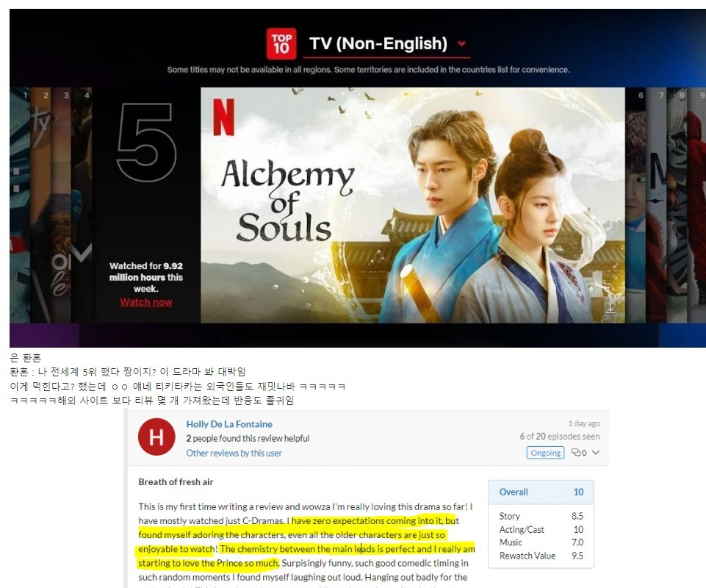This screenshot has height=588, width=706.
Task: Click the Breath of fresh air review title
Action: tap(176, 482)
